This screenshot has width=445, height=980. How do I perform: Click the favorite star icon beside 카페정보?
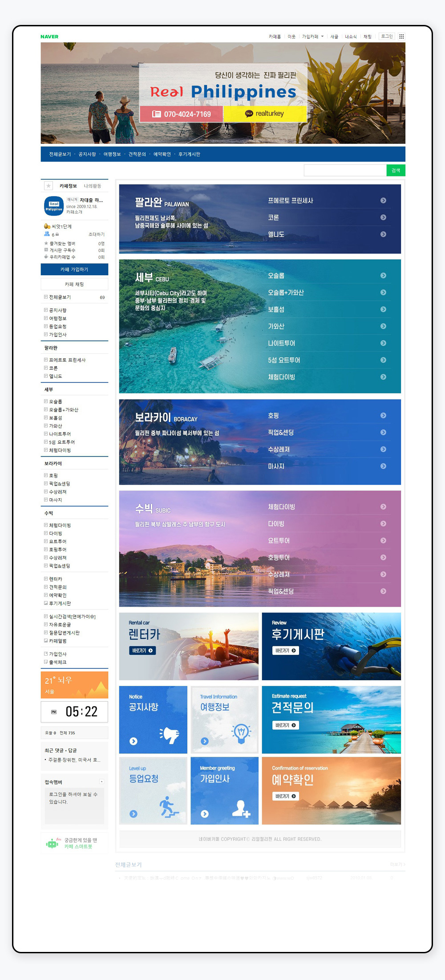pyautogui.click(x=49, y=186)
